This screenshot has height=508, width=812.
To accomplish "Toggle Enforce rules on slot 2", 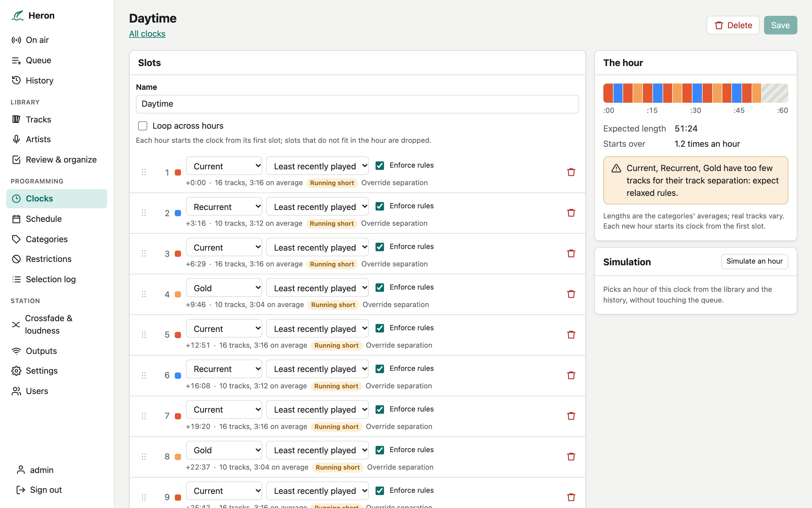I will click(x=380, y=206).
